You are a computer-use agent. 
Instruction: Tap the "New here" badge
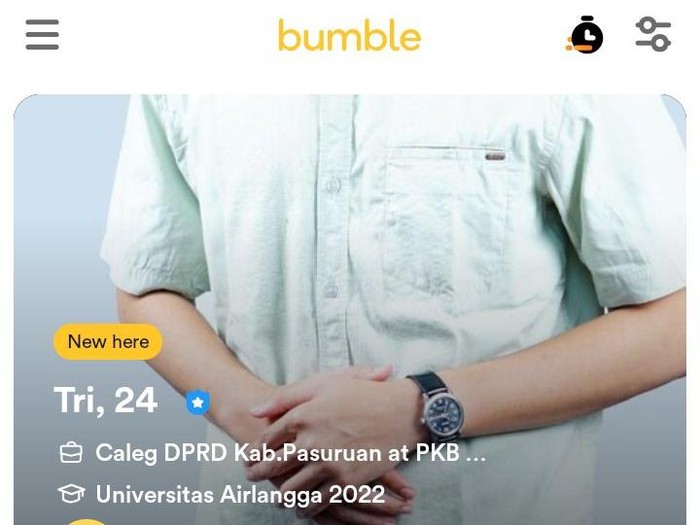click(108, 342)
